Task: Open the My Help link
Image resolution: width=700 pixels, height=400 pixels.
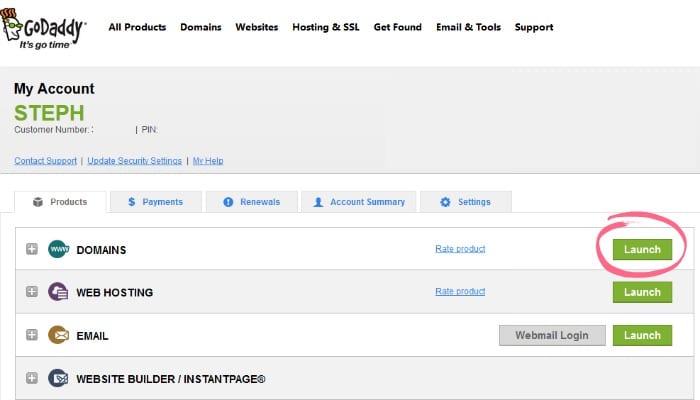Action: (208, 161)
